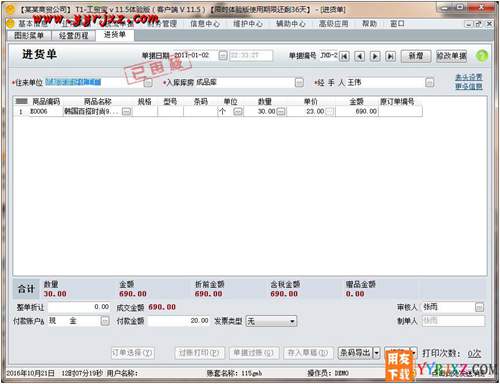Open the 更多信息 link
This screenshot has height=384, width=500.
[469, 87]
